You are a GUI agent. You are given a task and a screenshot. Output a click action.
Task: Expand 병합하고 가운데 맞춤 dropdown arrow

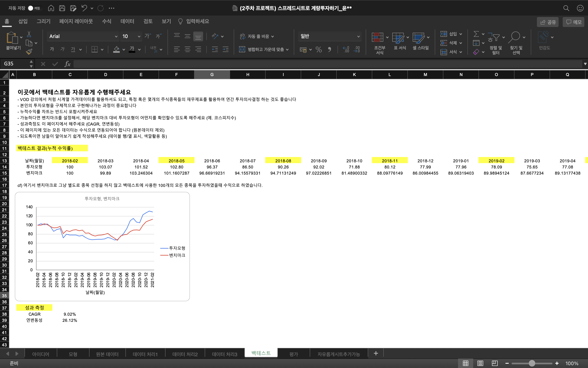[x=287, y=49]
